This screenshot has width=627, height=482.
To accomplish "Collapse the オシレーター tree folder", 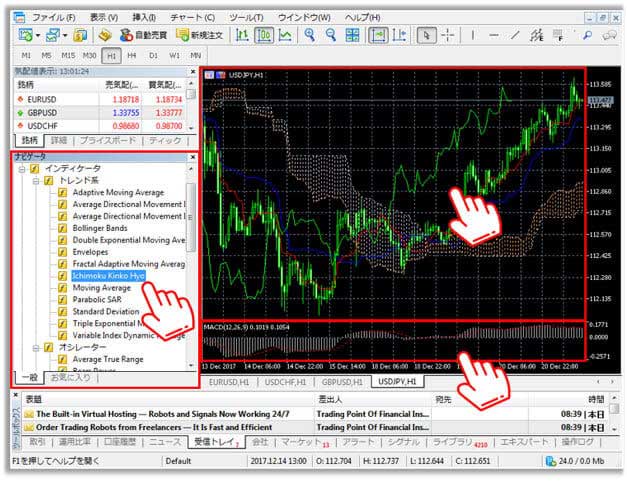I will 34,347.
